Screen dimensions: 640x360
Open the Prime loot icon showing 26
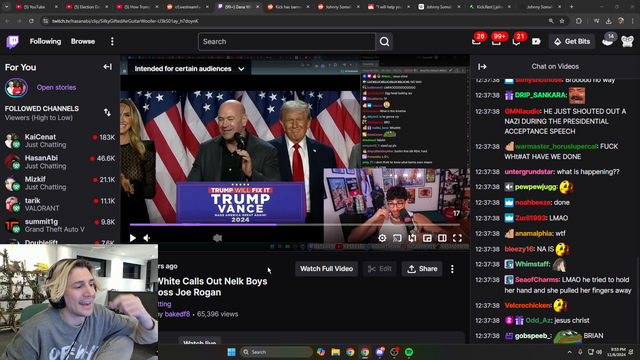click(476, 41)
